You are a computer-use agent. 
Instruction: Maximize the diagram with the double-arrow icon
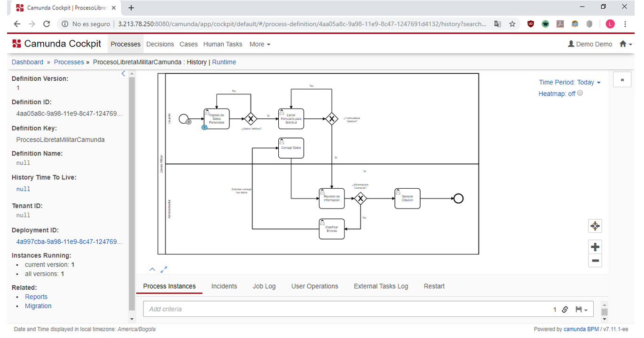coord(164,269)
